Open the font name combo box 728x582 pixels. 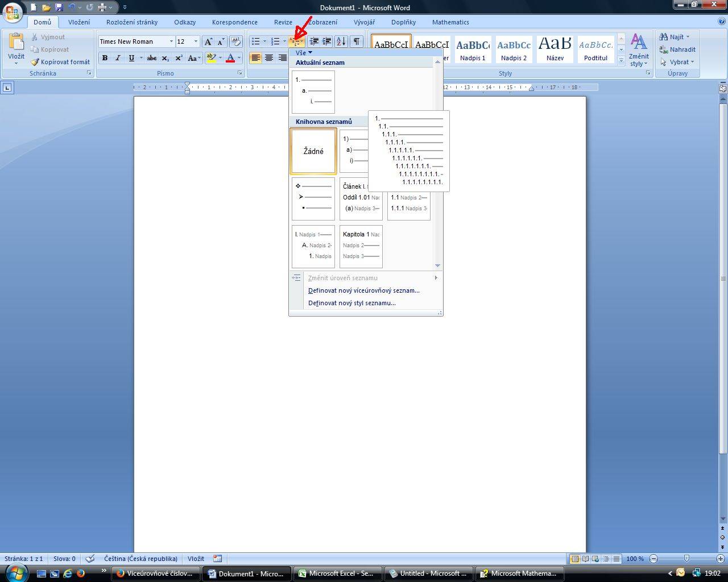(136, 41)
